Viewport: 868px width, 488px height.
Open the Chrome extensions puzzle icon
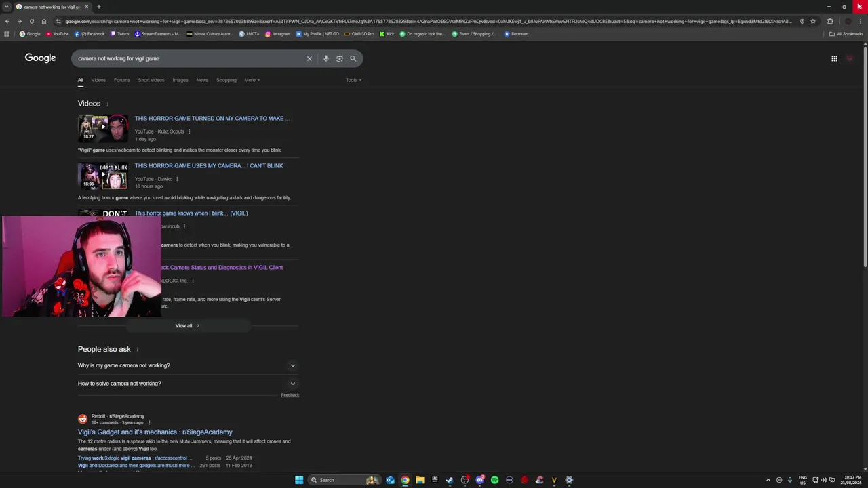[x=830, y=21]
